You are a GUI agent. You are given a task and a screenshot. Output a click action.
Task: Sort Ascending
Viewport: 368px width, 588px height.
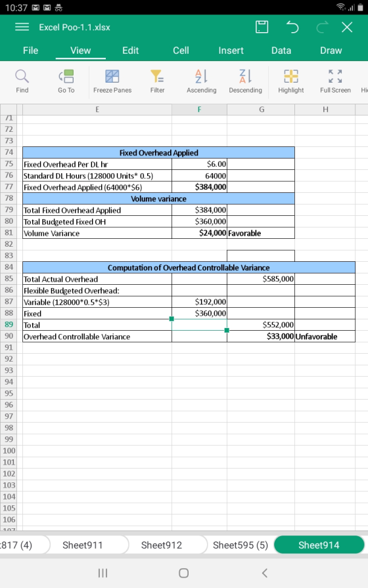[202, 81]
